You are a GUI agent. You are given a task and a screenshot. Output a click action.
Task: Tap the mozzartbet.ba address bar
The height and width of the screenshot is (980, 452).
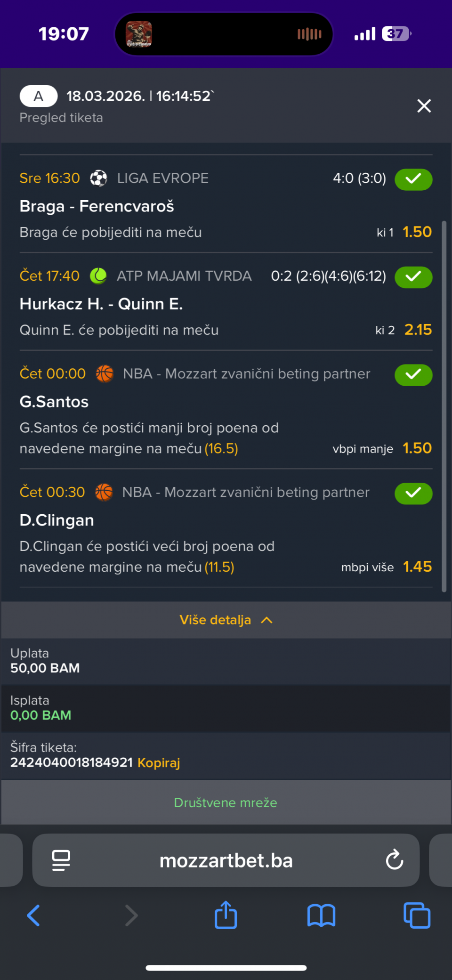pos(226,860)
